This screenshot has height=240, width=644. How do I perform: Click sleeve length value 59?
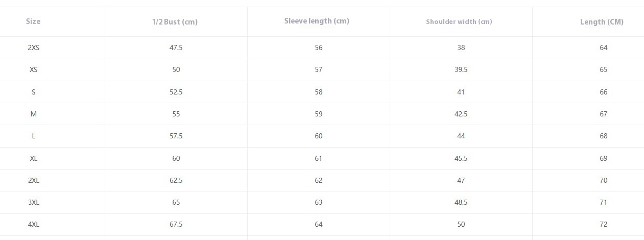tap(319, 114)
